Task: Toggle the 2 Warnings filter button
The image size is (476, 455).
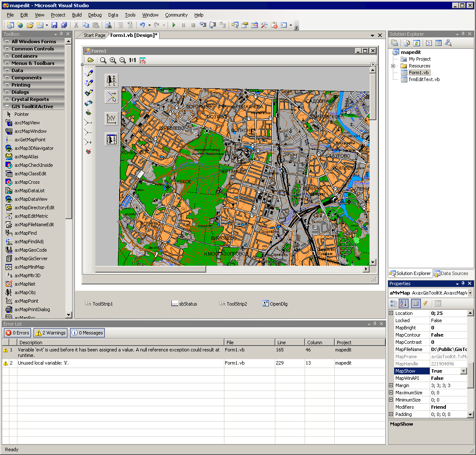Action: (50, 333)
